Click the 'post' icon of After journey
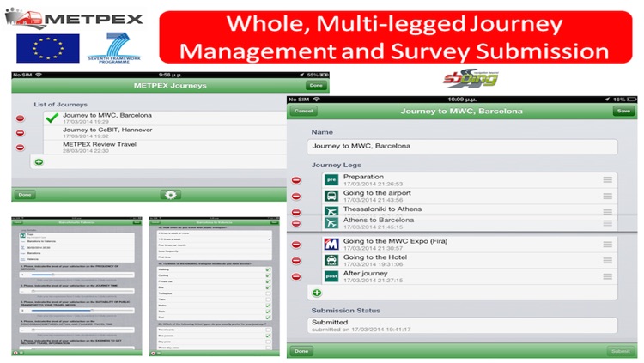This screenshot has width=644, height=363. pos(331,276)
